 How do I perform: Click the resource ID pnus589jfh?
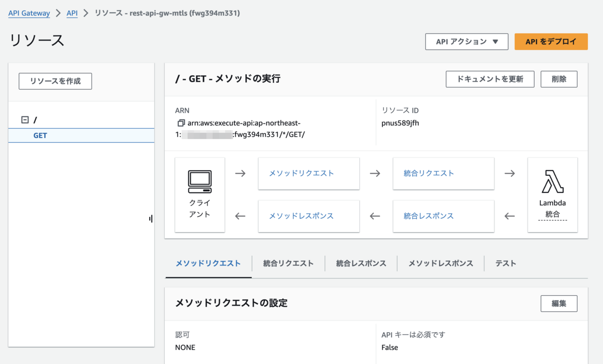[400, 123]
